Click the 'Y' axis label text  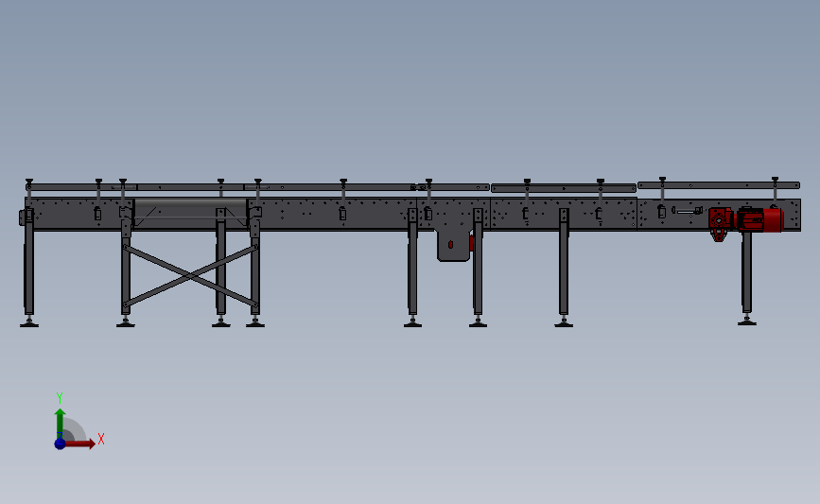click(x=60, y=398)
